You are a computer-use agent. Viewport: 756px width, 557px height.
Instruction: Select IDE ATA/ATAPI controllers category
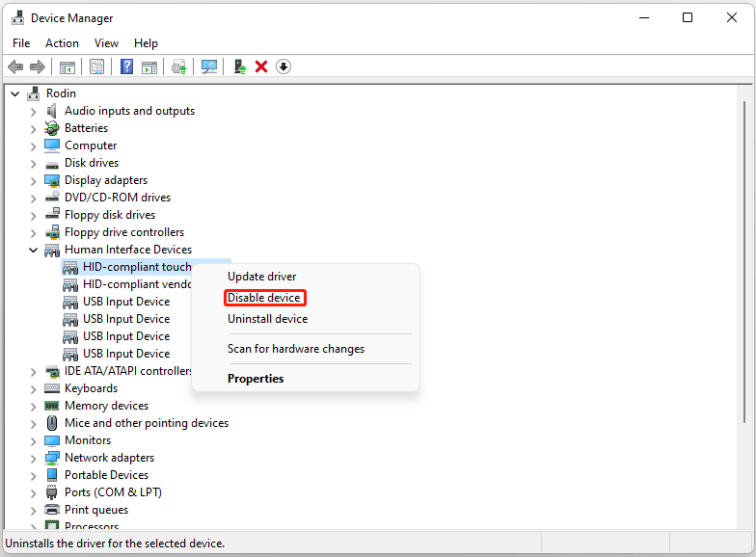(x=127, y=371)
